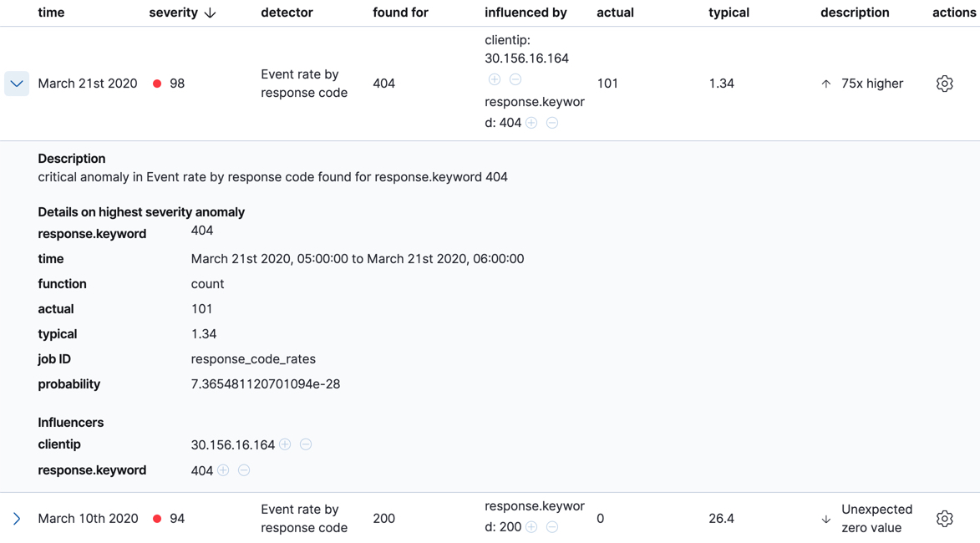The image size is (980, 543).
Task: Expand the March 10th 2020 anomaly row
Action: coord(16,518)
